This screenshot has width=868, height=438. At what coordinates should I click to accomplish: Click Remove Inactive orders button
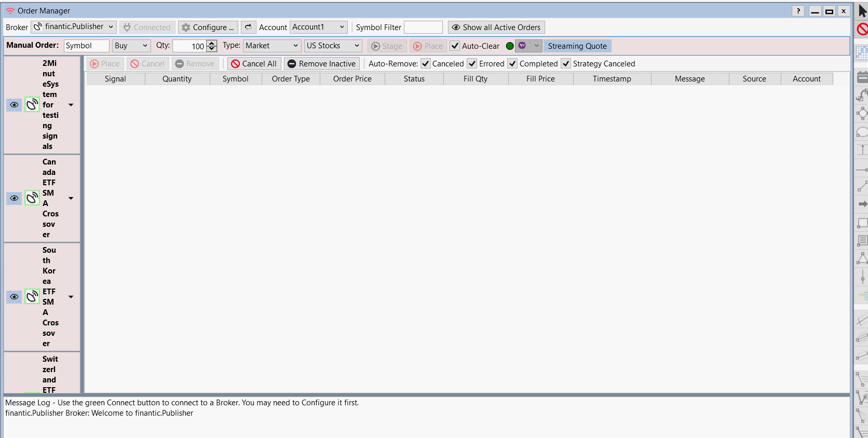321,64
